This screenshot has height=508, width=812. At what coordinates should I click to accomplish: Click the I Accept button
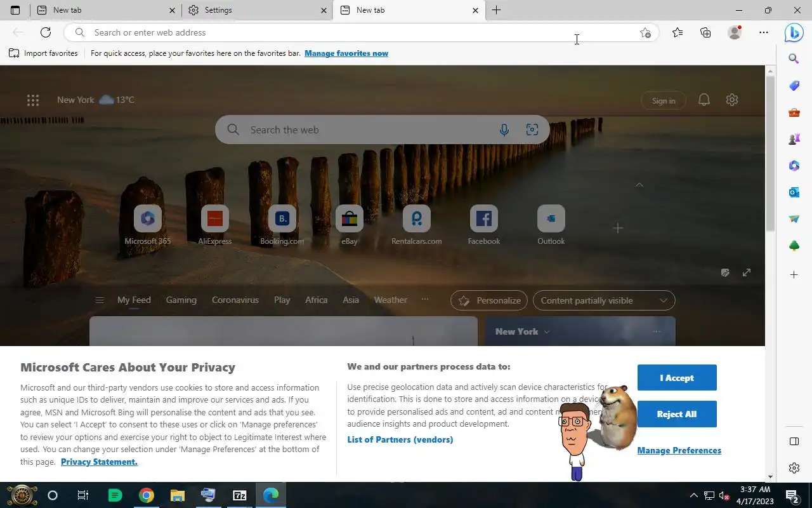(677, 378)
